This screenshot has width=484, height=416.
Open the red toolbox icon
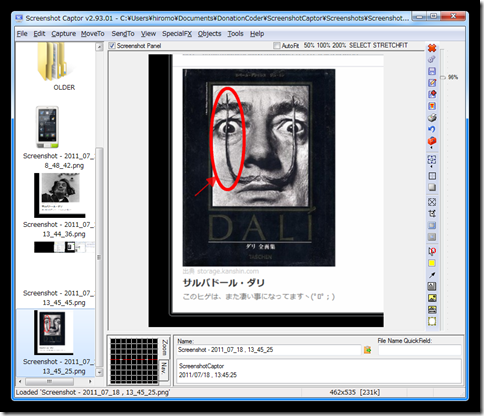(x=432, y=140)
